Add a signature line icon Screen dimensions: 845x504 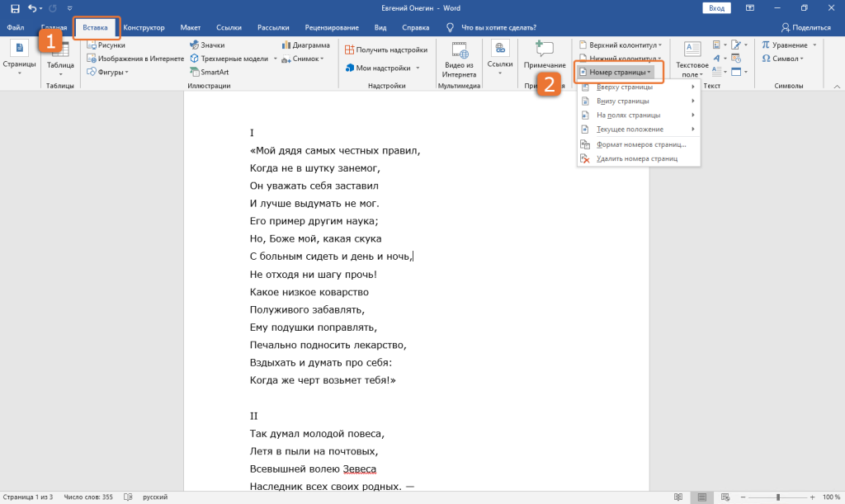point(736,45)
